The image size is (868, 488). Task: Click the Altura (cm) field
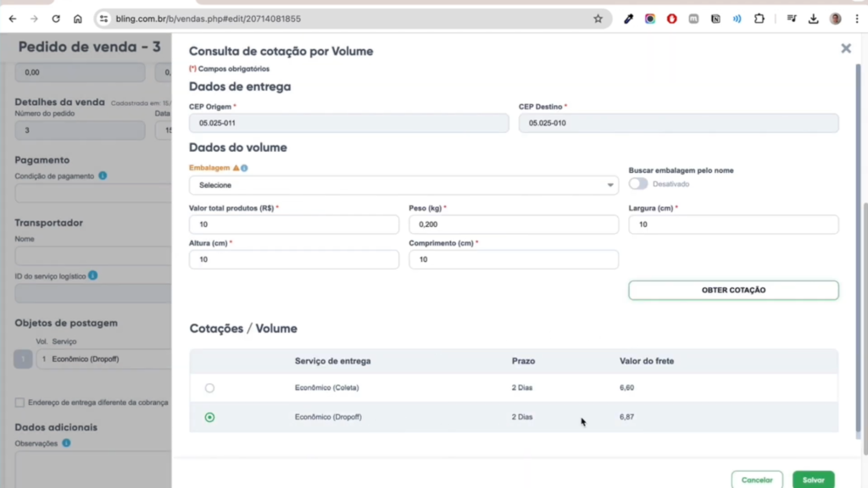coord(294,259)
